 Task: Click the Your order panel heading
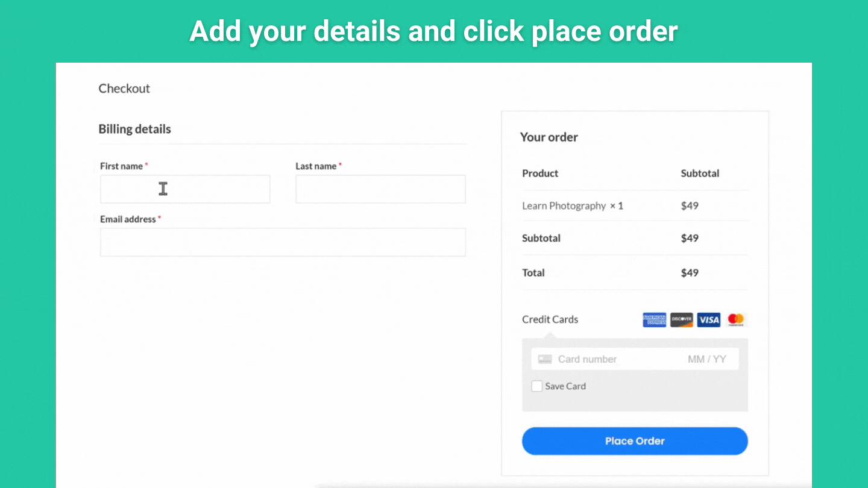[549, 137]
